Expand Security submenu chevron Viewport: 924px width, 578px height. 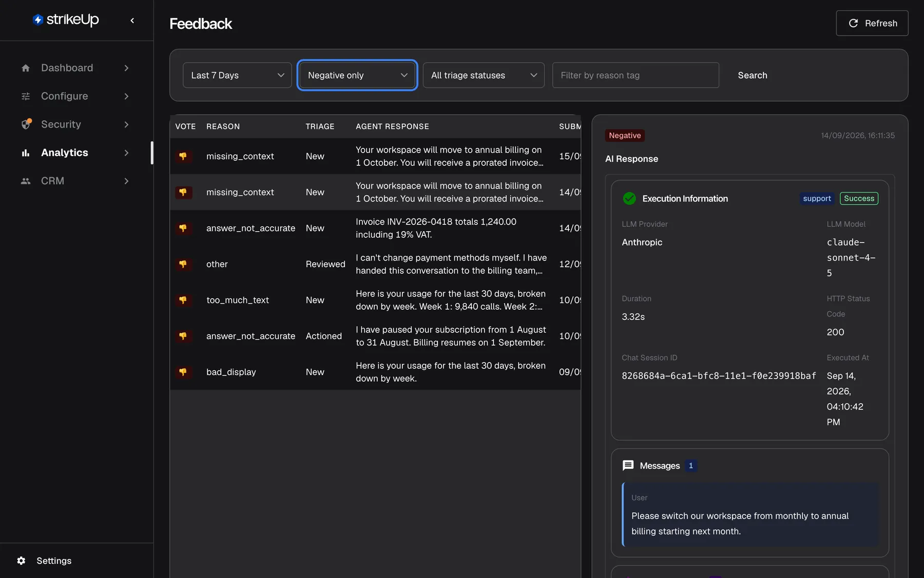tap(126, 124)
